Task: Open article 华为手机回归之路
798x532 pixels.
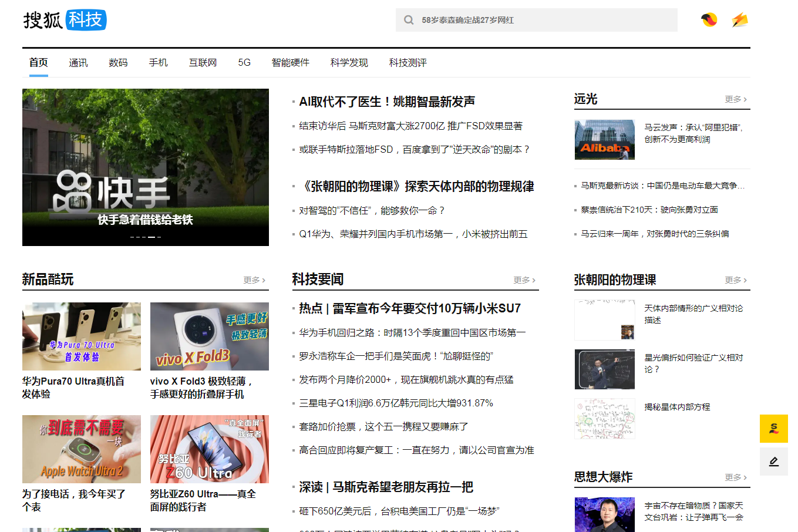Action: click(412, 332)
